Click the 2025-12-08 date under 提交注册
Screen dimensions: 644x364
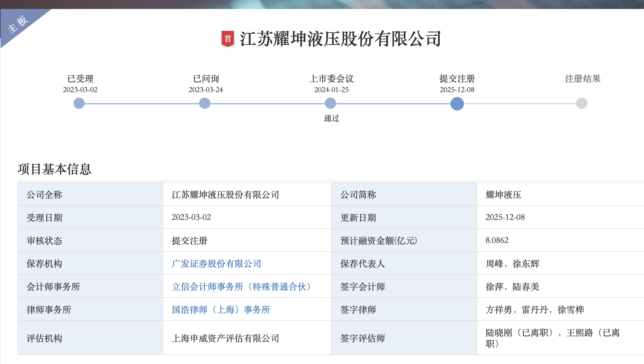(x=457, y=90)
